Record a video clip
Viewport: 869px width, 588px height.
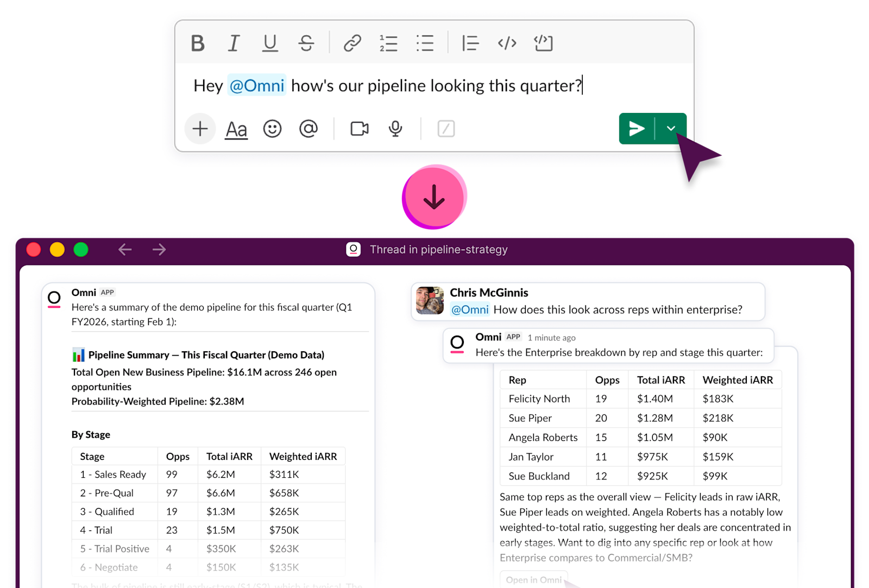point(360,129)
